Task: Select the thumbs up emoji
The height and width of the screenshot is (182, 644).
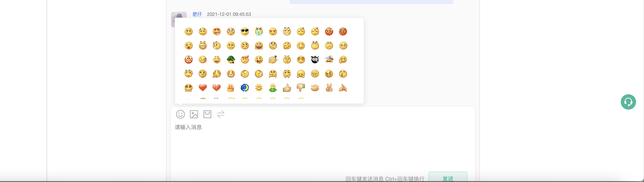Action: (x=287, y=88)
